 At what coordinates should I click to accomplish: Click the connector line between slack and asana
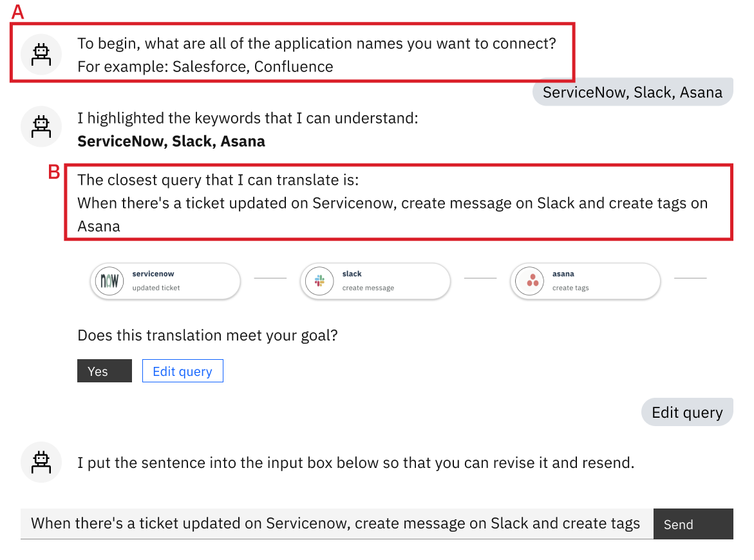click(480, 278)
